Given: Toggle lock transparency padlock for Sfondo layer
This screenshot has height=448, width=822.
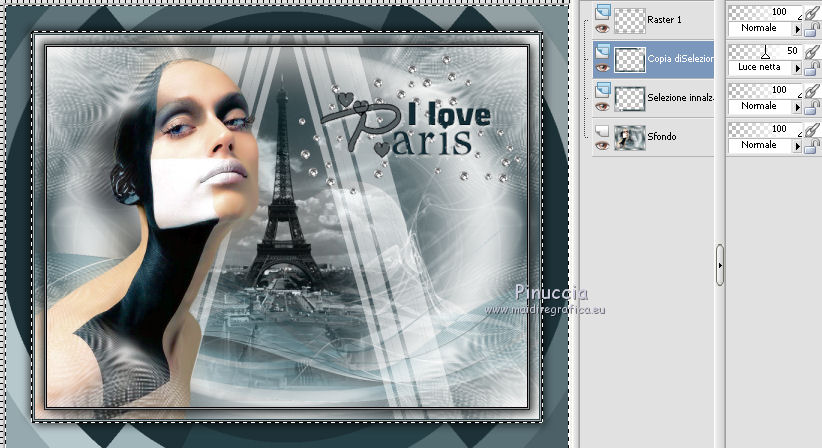Looking at the screenshot, I should [812, 146].
